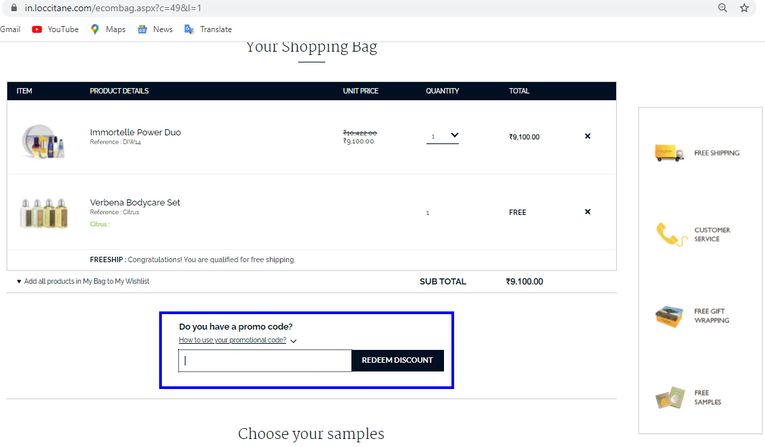The image size is (765, 447).
Task: Click the FREE SHIPPING label
Action: [717, 153]
